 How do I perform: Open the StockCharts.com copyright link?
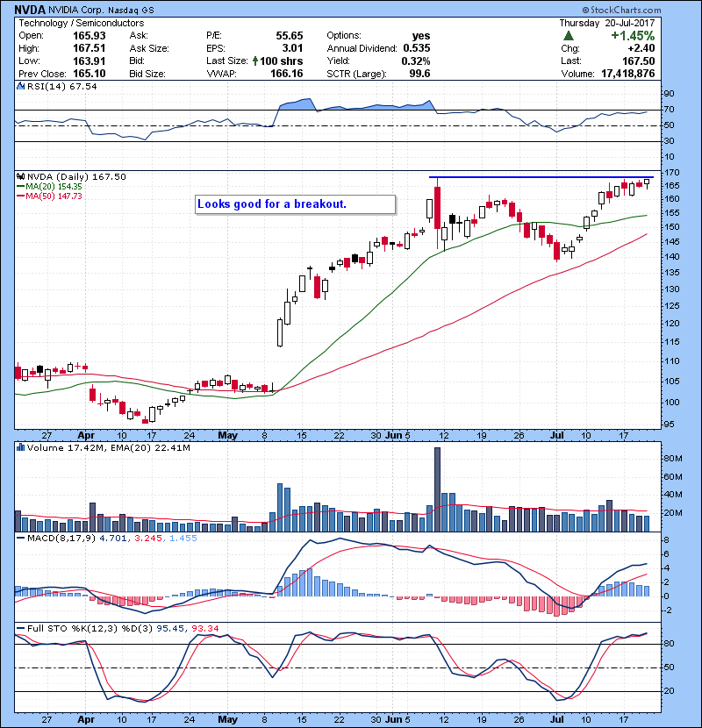click(x=621, y=10)
